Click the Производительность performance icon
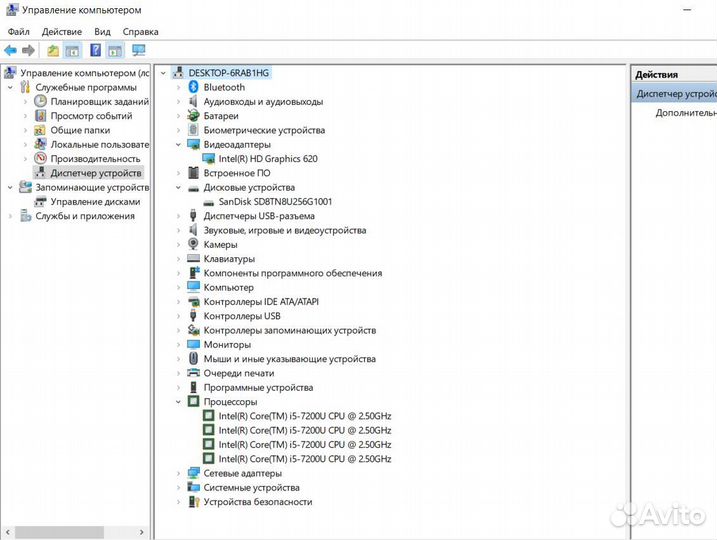The width and height of the screenshot is (717, 540). [x=41, y=158]
